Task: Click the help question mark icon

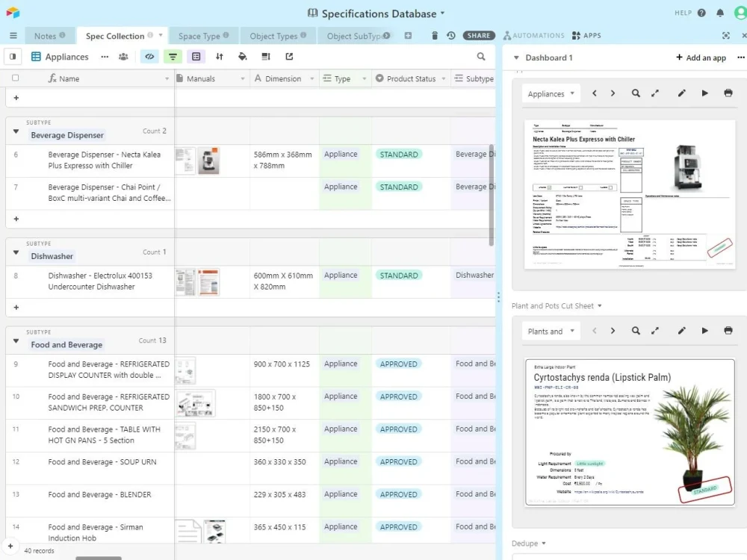Action: [x=701, y=13]
